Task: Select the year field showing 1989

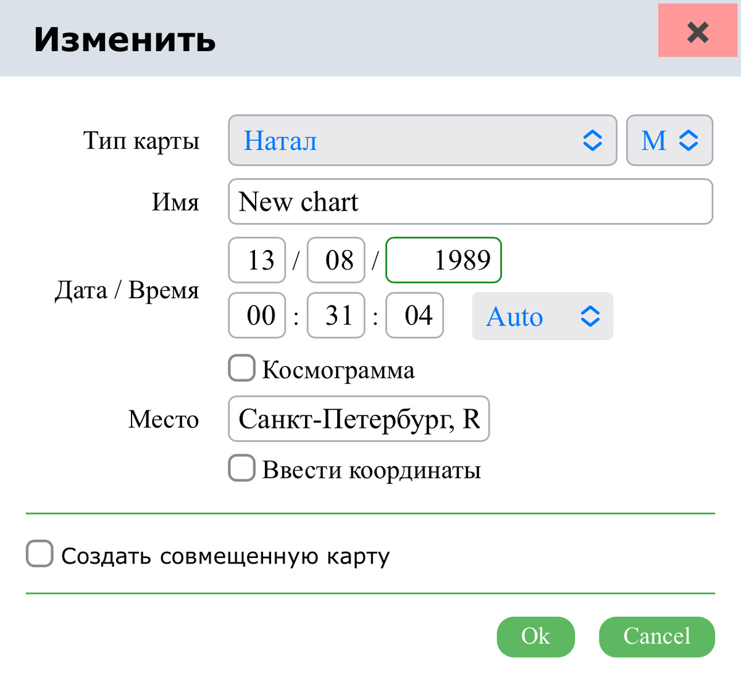Action: coord(443,260)
